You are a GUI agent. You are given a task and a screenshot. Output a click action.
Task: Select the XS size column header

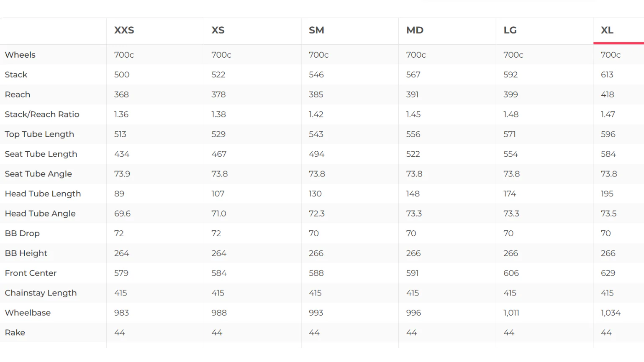[218, 30]
